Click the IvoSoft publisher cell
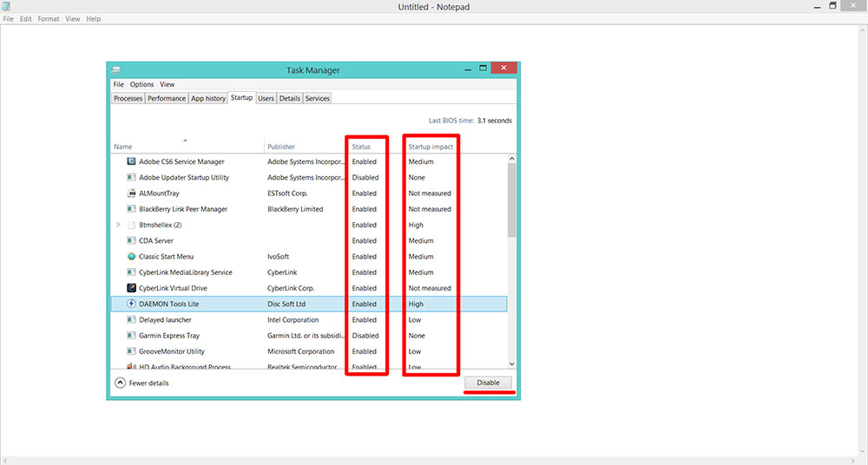Viewport: 868px width, 465px height. click(x=278, y=257)
